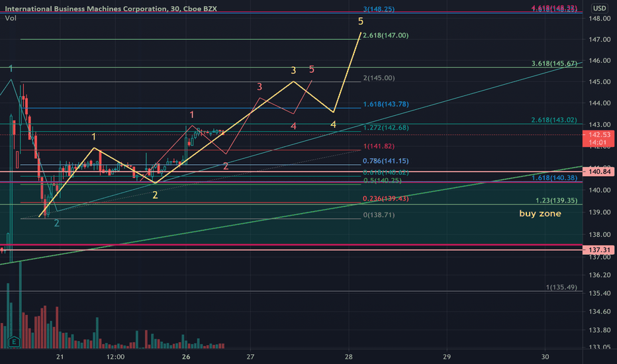The height and width of the screenshot is (364, 617).
Task: Click the Fibonacci label 2.618(147.00)
Action: point(385,36)
